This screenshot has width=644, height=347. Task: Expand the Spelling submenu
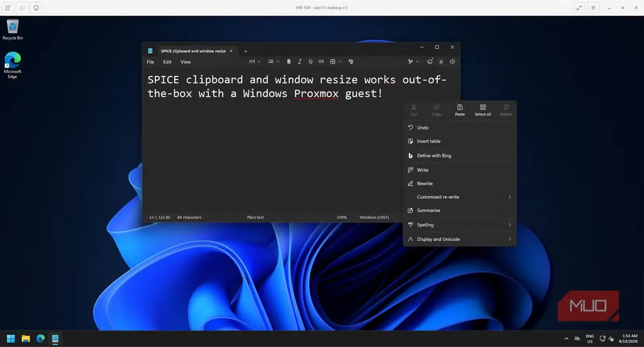click(x=460, y=225)
